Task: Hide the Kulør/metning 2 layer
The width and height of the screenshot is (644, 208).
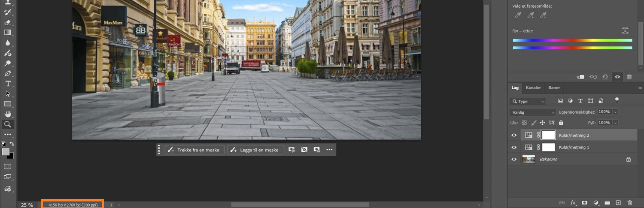Action: (514, 135)
